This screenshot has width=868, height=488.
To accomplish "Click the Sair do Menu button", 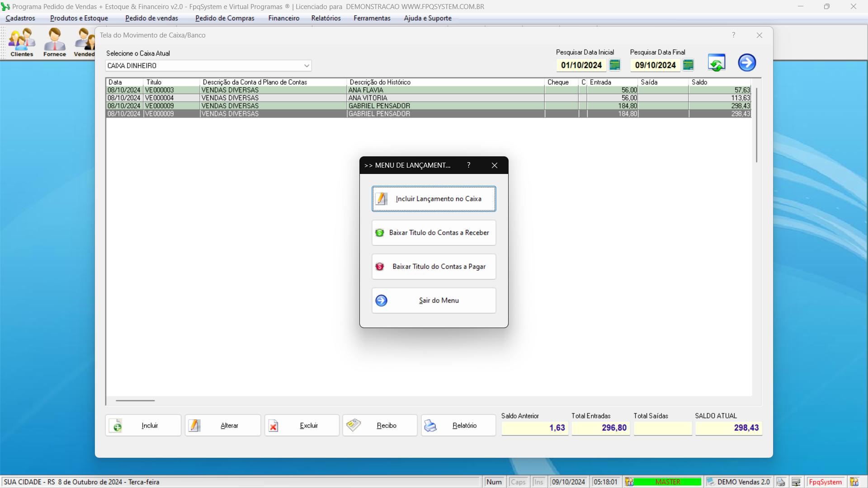I will click(434, 300).
